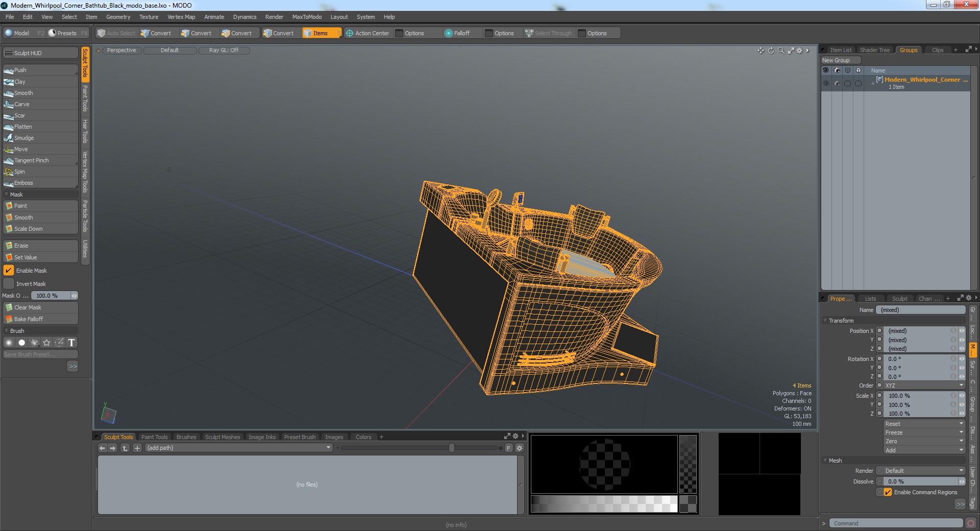Pick the text brush tip icon
Screen dimensions: 980x531
[x=71, y=343]
